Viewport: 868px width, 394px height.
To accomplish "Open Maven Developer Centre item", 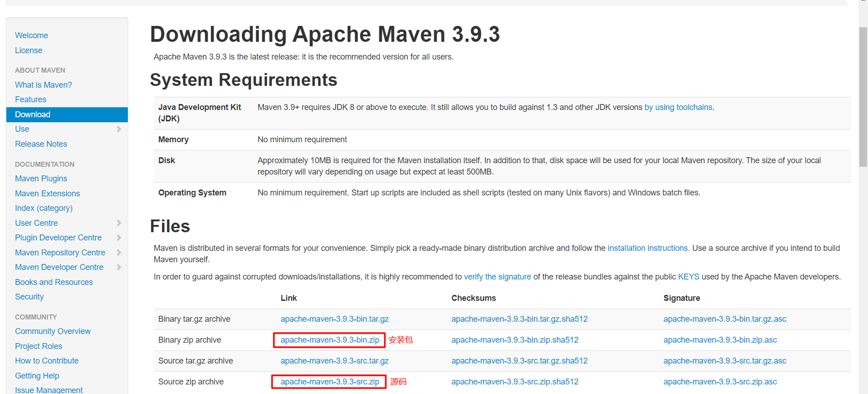I will (59, 267).
